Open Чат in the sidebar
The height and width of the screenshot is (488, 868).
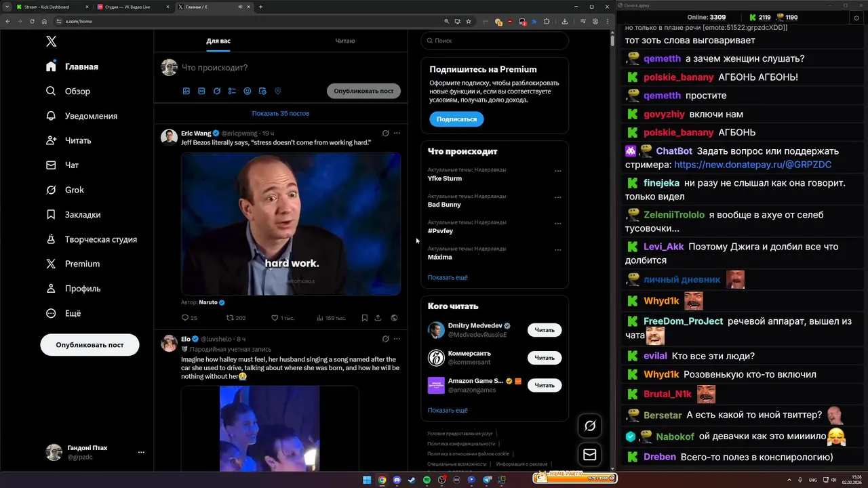[x=62, y=165]
